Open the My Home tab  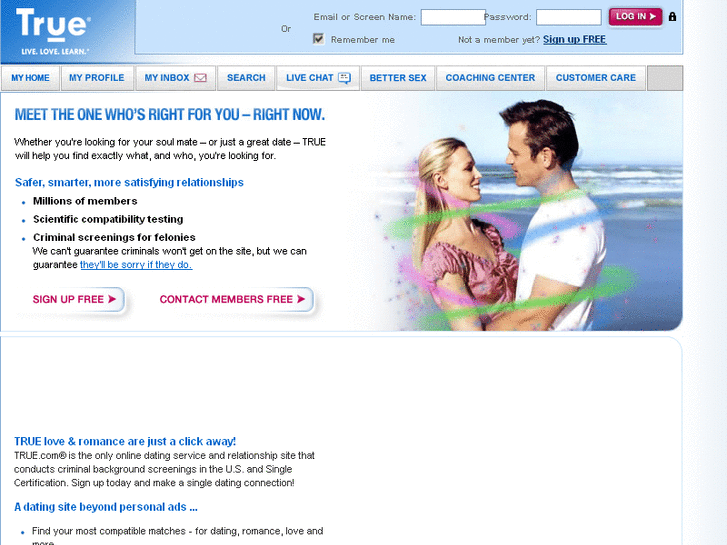pyautogui.click(x=31, y=78)
